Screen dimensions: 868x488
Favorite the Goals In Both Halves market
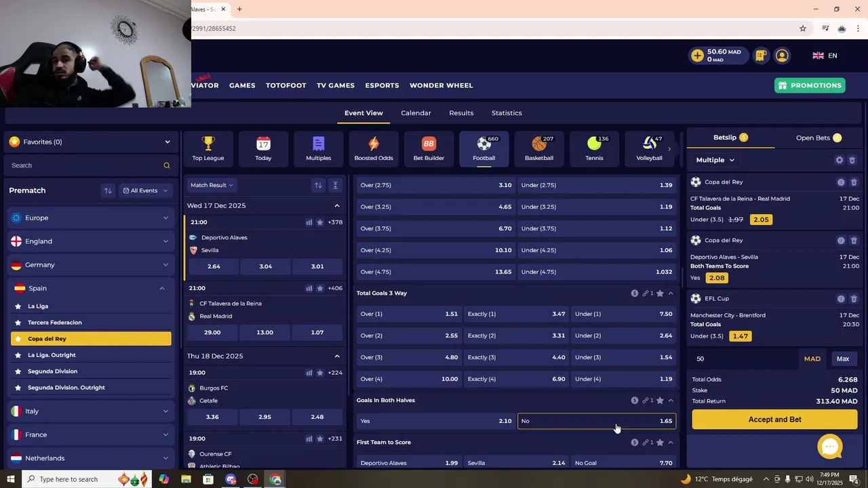(660, 401)
